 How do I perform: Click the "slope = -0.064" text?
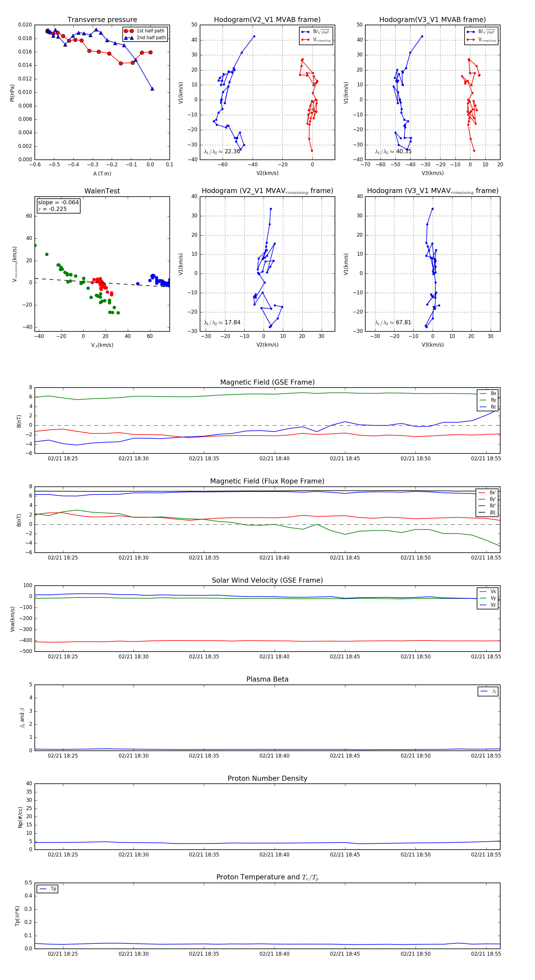58,203
